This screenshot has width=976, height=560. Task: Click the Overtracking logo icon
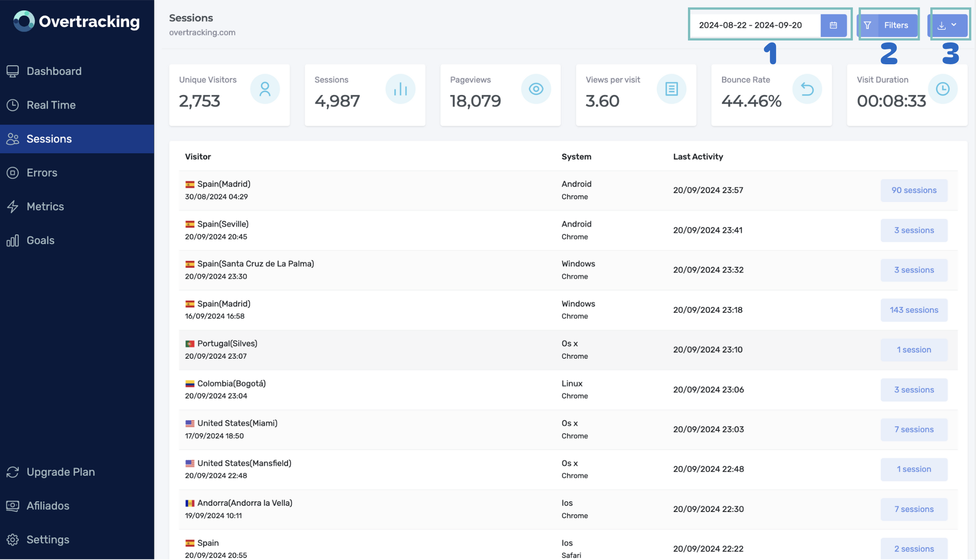pyautogui.click(x=24, y=21)
